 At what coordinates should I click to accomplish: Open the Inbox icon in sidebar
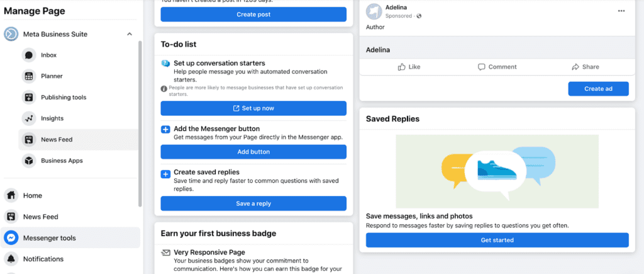click(29, 55)
